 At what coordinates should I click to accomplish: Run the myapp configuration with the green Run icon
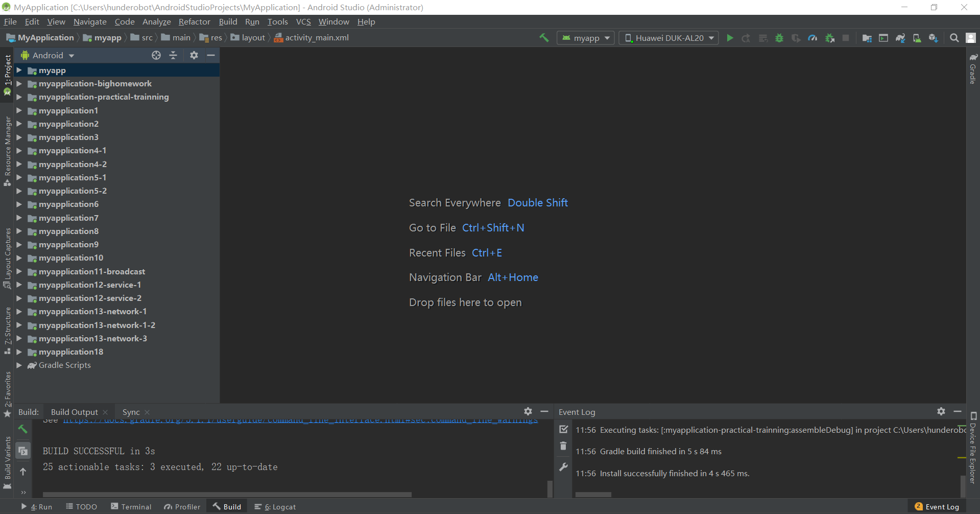pyautogui.click(x=730, y=37)
